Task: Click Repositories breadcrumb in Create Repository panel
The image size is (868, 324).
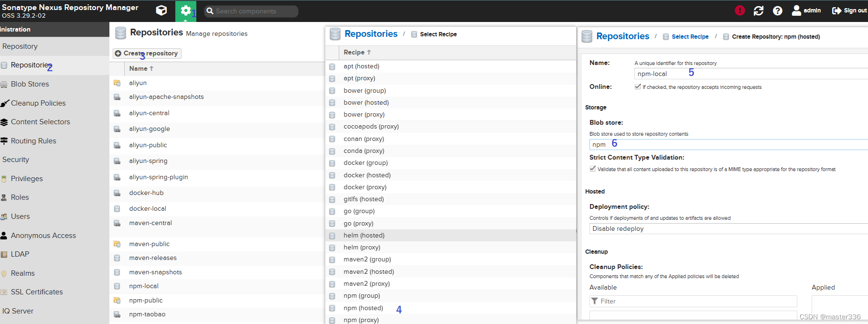Action: click(x=622, y=36)
